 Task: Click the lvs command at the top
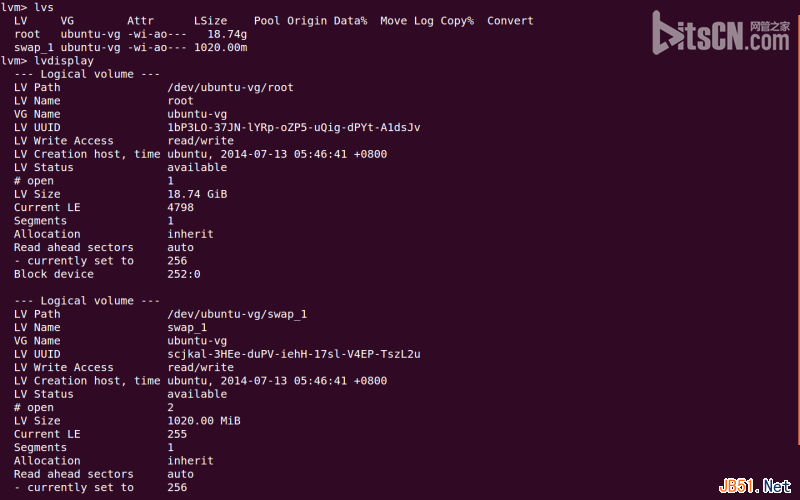44,8
